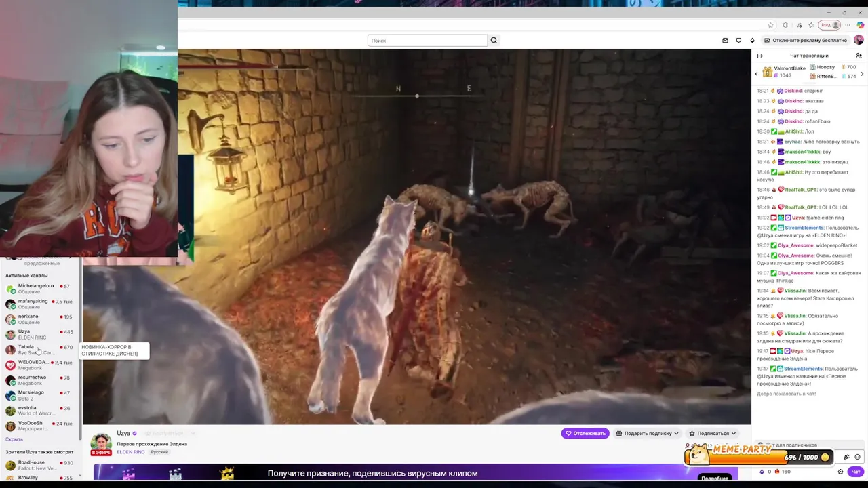The image size is (868, 488).
Task: Click Olya_Awesome username on widepeepoBlanket message
Action: [x=795, y=245]
